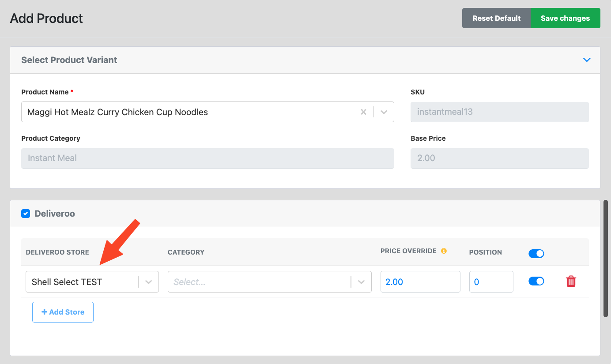Screen dimensions: 611x364
Task: Click the Base Price field 2.00
Action: [x=500, y=158]
